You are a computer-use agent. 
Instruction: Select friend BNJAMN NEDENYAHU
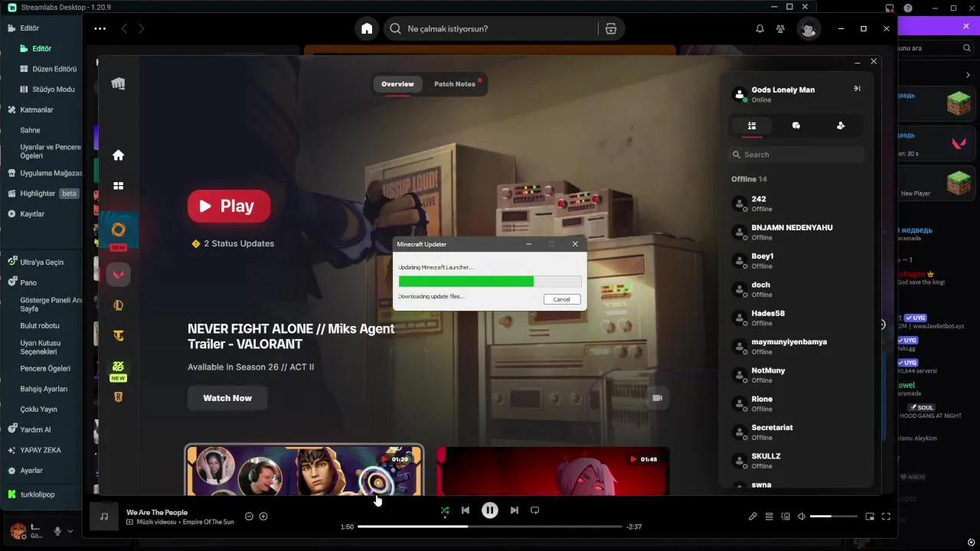coord(796,232)
